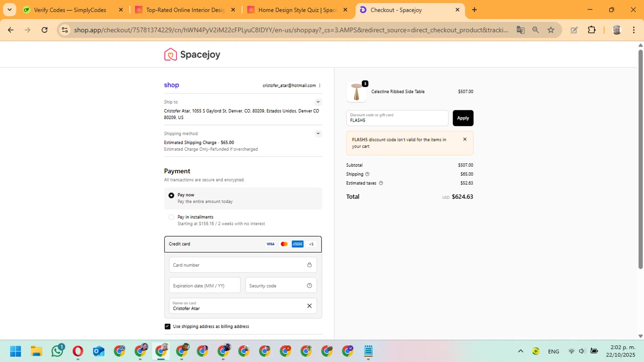Click the Spacejoy logo in header
Image resolution: width=644 pixels, height=362 pixels.
(x=192, y=55)
